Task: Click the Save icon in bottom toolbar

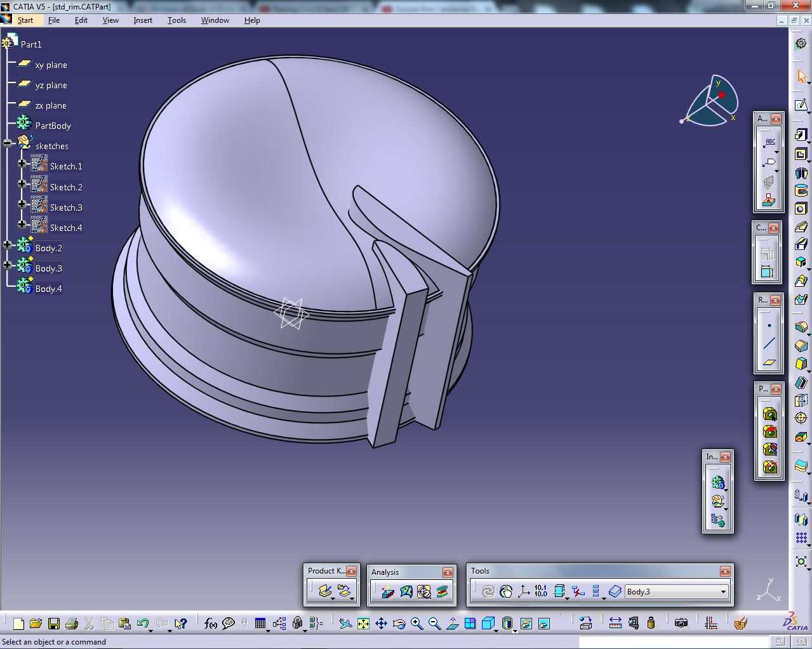Action: coord(53,624)
